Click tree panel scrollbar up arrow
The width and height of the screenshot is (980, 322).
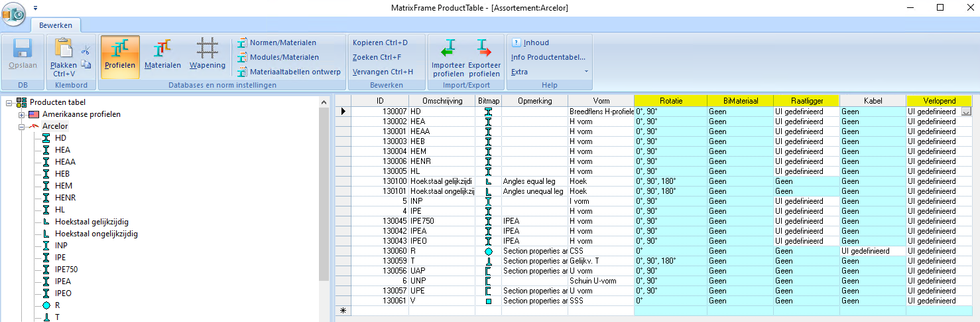click(x=324, y=102)
